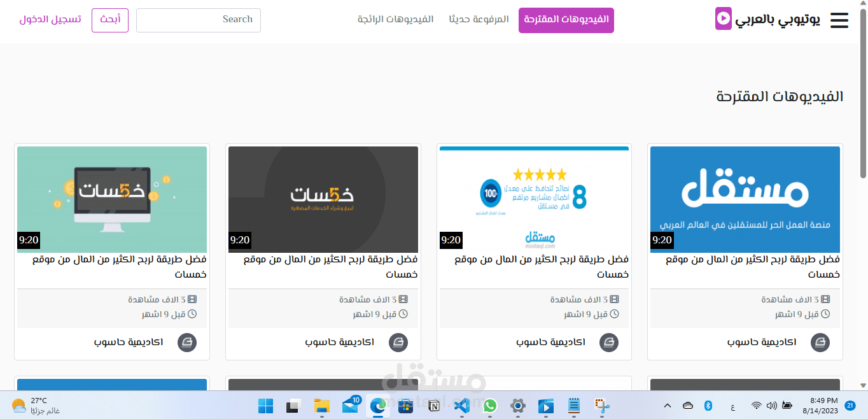Click the video title under the teal monitor thumbnail
This screenshot has width=868, height=419.
(120, 267)
